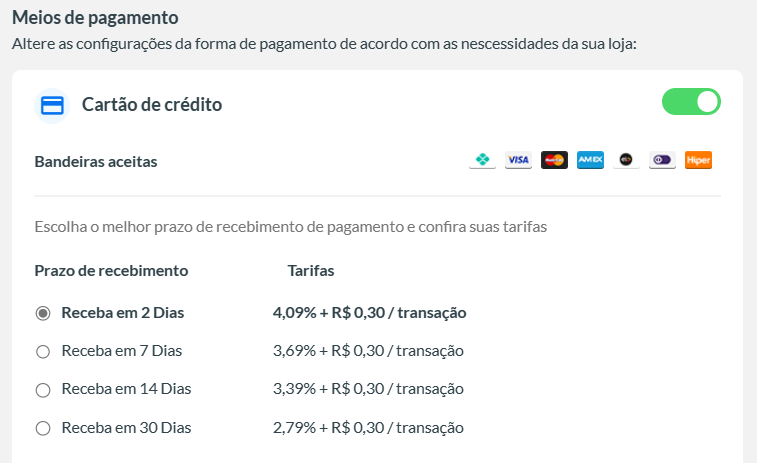Pick the Receba em 30 Dias radio button
Viewport: 757px width, 463px height.
pos(43,428)
